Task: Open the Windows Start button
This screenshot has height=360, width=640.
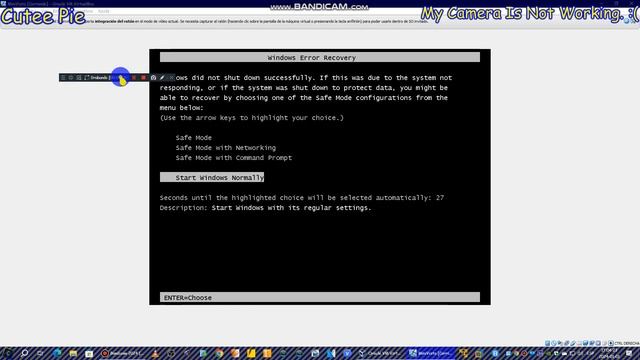Action: (x=8, y=353)
